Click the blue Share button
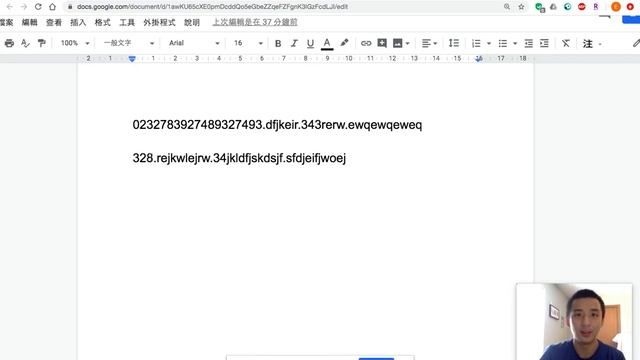This screenshot has height=360, width=640. click(631, 19)
